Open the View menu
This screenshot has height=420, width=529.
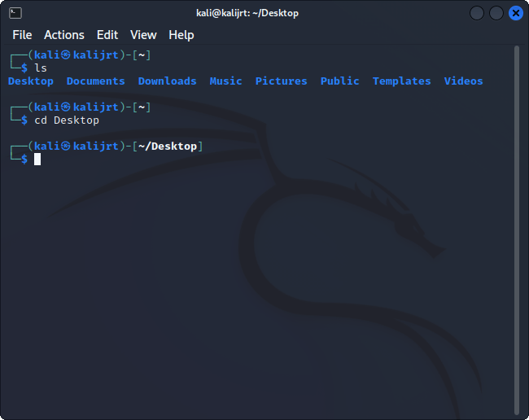pyautogui.click(x=143, y=35)
